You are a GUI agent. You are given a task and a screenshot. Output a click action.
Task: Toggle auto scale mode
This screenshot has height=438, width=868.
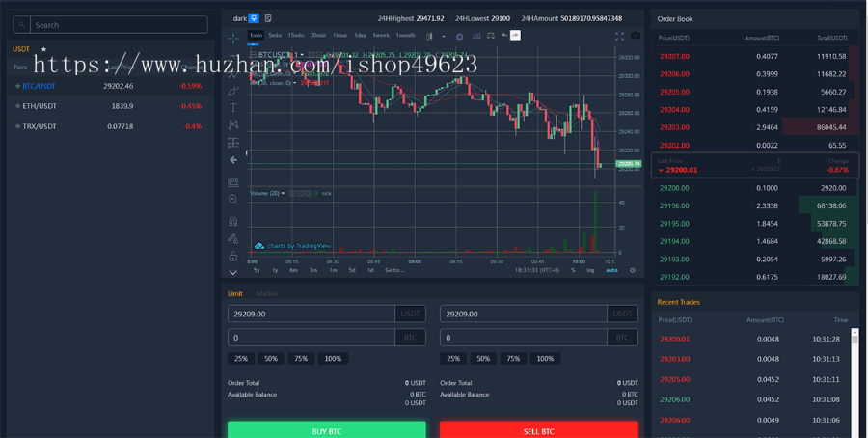pyautogui.click(x=611, y=270)
